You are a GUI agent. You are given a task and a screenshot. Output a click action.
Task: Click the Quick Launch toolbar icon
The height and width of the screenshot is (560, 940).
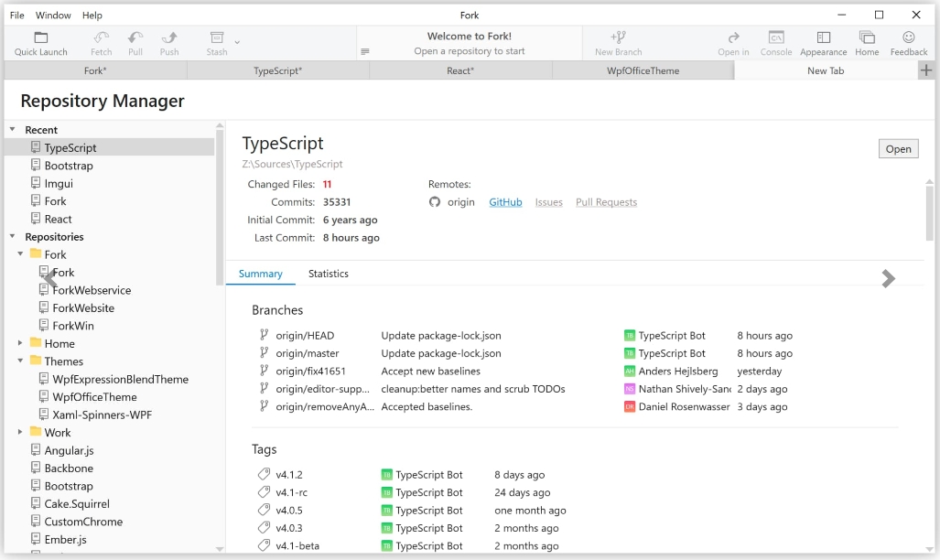point(41,38)
